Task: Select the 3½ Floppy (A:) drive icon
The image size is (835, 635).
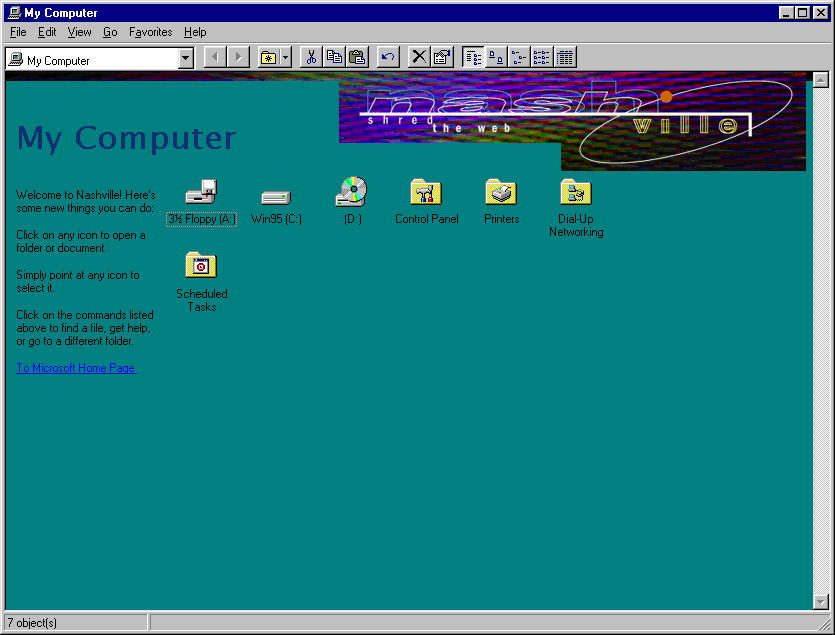Action: [x=201, y=192]
